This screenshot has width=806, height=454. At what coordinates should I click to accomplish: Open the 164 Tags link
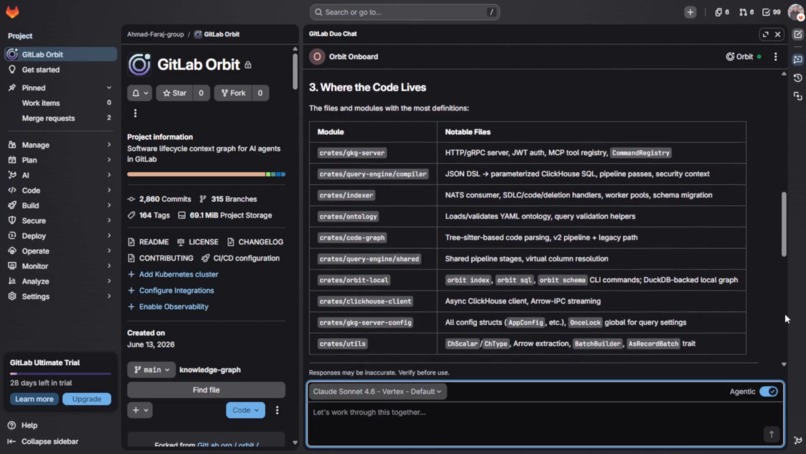click(149, 215)
